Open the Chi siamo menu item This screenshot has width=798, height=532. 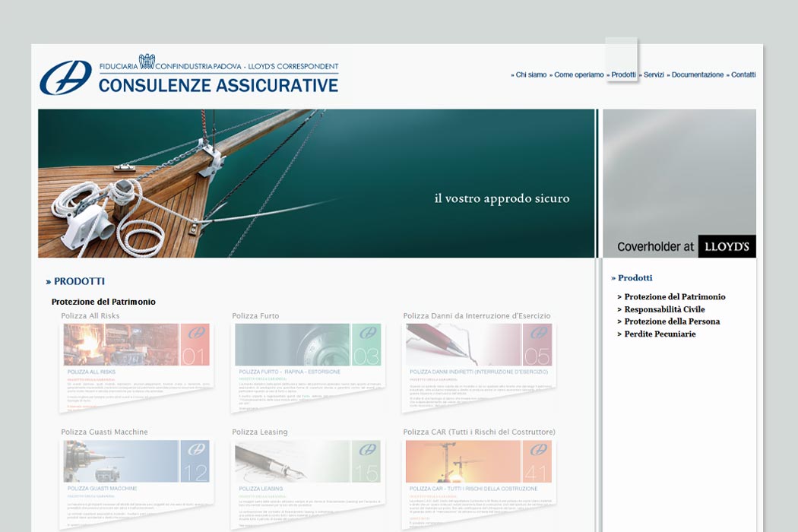pos(530,74)
